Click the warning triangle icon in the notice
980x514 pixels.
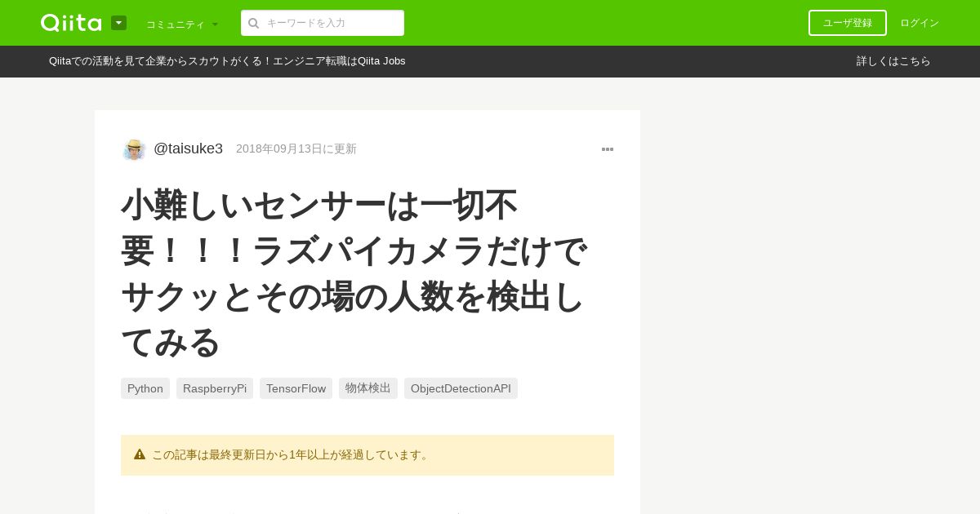click(x=140, y=454)
